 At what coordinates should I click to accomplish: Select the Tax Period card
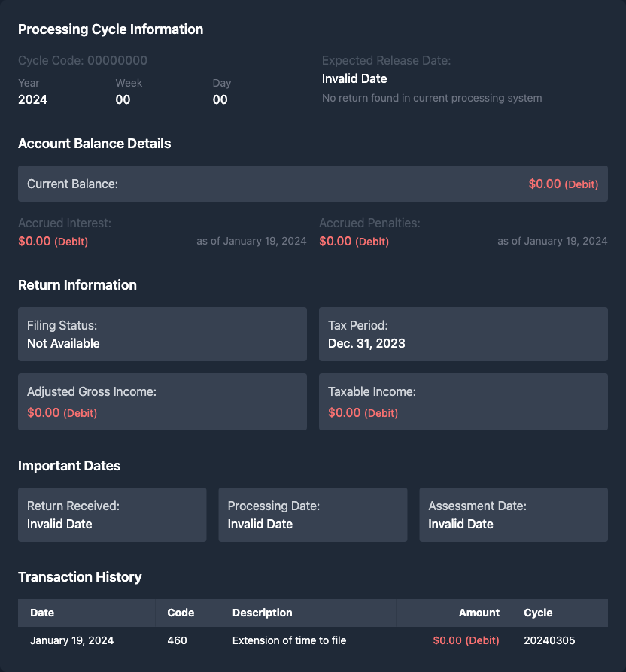tap(463, 334)
